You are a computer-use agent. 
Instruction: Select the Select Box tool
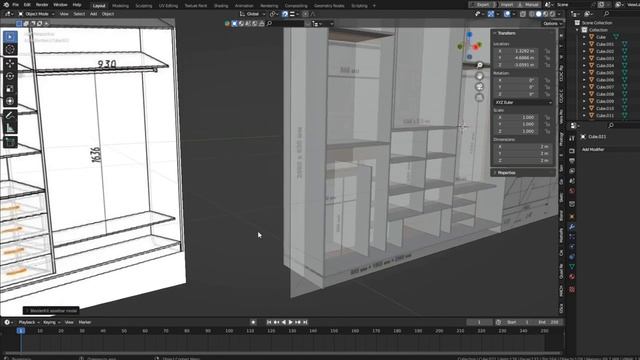click(x=10, y=37)
